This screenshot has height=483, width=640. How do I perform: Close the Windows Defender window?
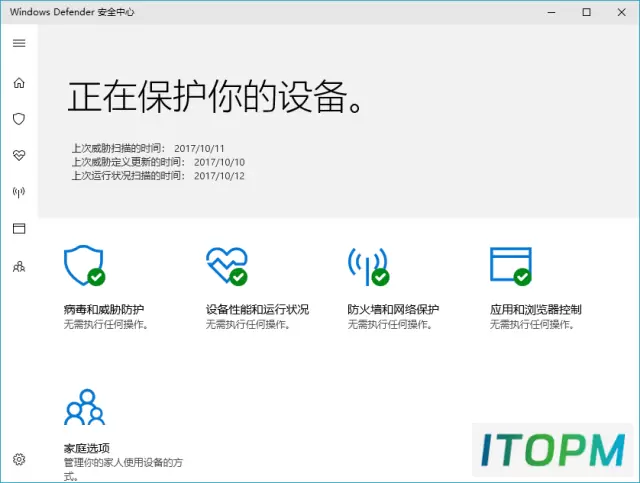pyautogui.click(x=621, y=12)
